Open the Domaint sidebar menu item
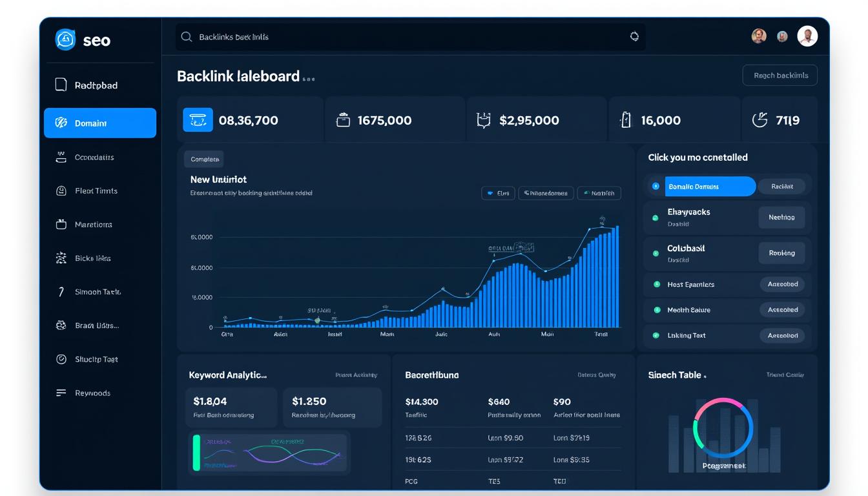Image resolution: width=868 pixels, height=496 pixels. [100, 123]
